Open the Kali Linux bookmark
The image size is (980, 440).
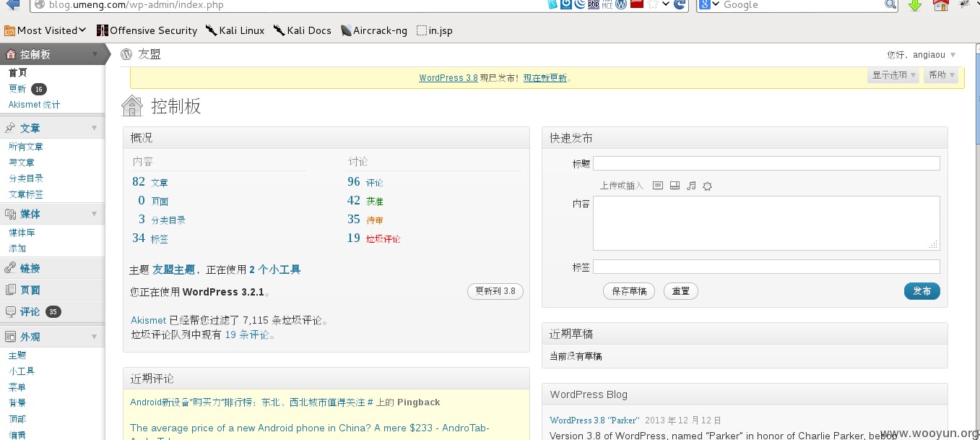click(x=235, y=30)
